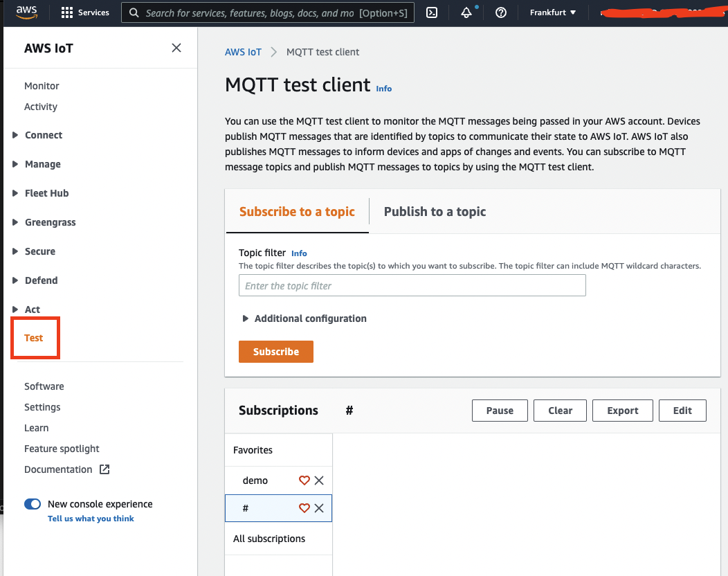Edit the # subscription

click(x=682, y=411)
